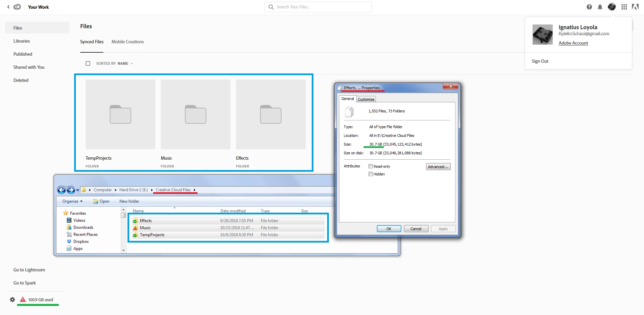This screenshot has width=644, height=315.
Task: Click the Adobe Account link
Action: tap(573, 43)
